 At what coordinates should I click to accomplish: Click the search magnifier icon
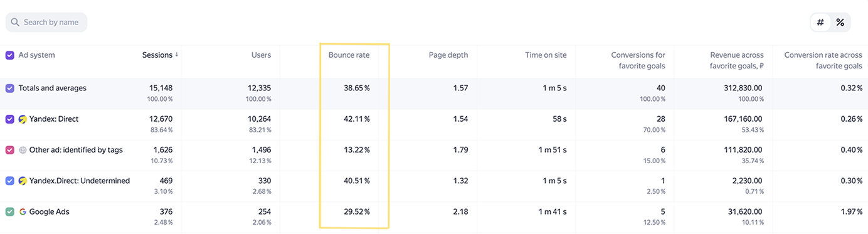point(15,22)
